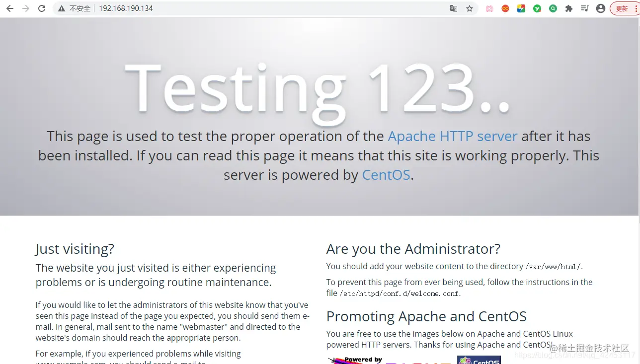Click the CentOS logo image

479,360
